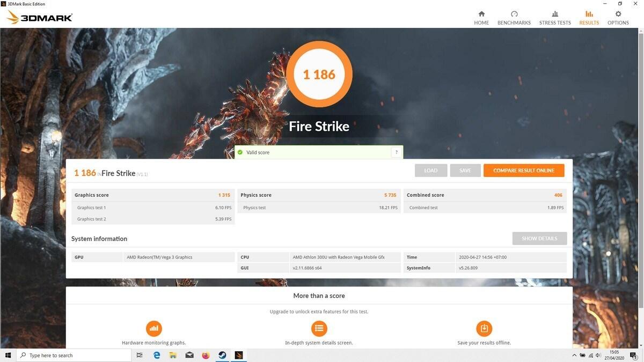Click the Fire Strike title over the artwork

319,127
